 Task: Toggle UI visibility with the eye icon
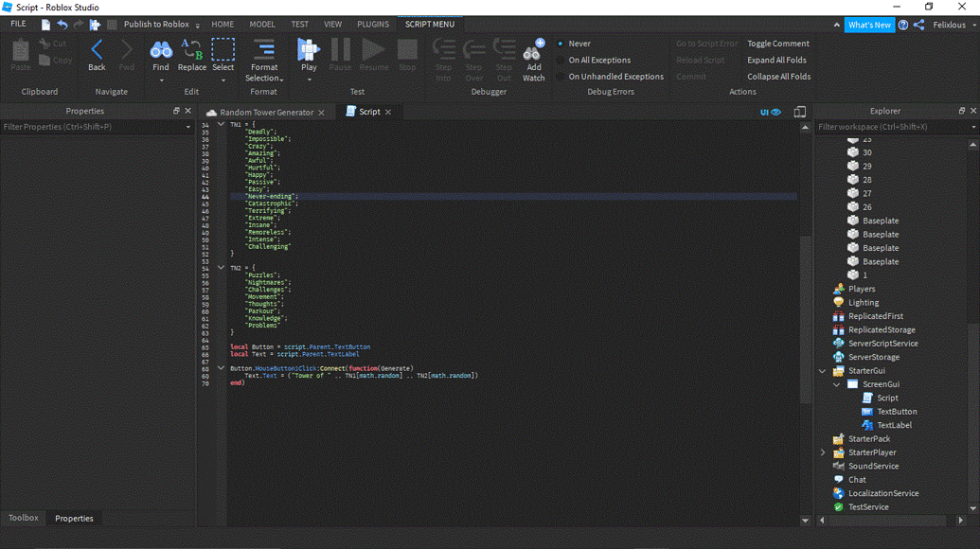coord(776,112)
